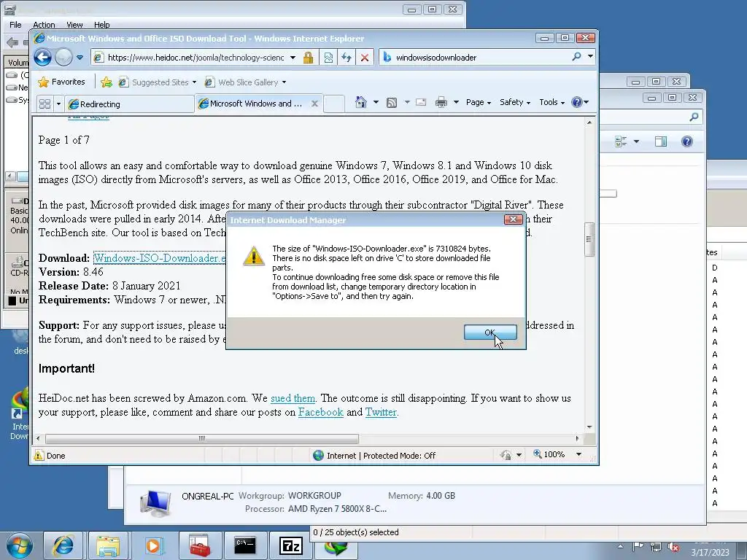Click the RSS feeds icon
This screenshot has width=747, height=560.
click(x=392, y=102)
